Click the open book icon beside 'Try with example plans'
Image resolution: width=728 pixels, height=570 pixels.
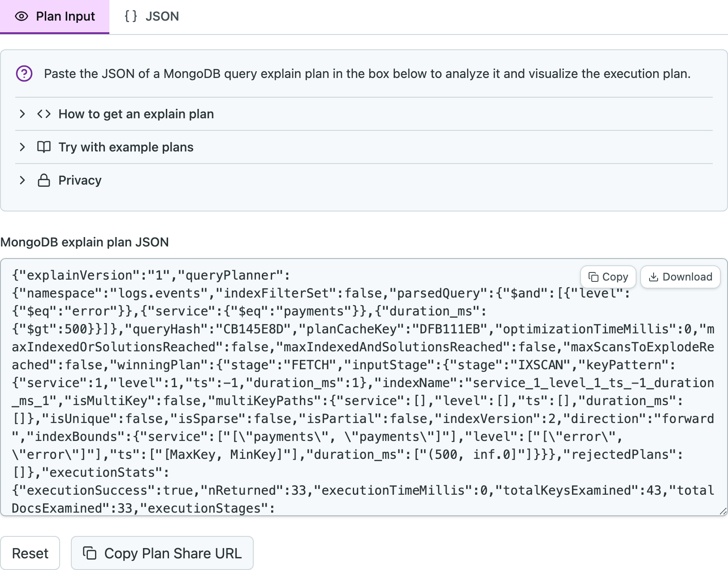pos(44,147)
